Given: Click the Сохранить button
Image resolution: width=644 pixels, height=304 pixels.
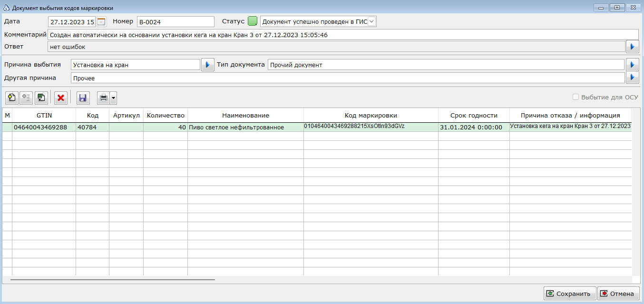Looking at the screenshot, I should (x=570, y=294).
